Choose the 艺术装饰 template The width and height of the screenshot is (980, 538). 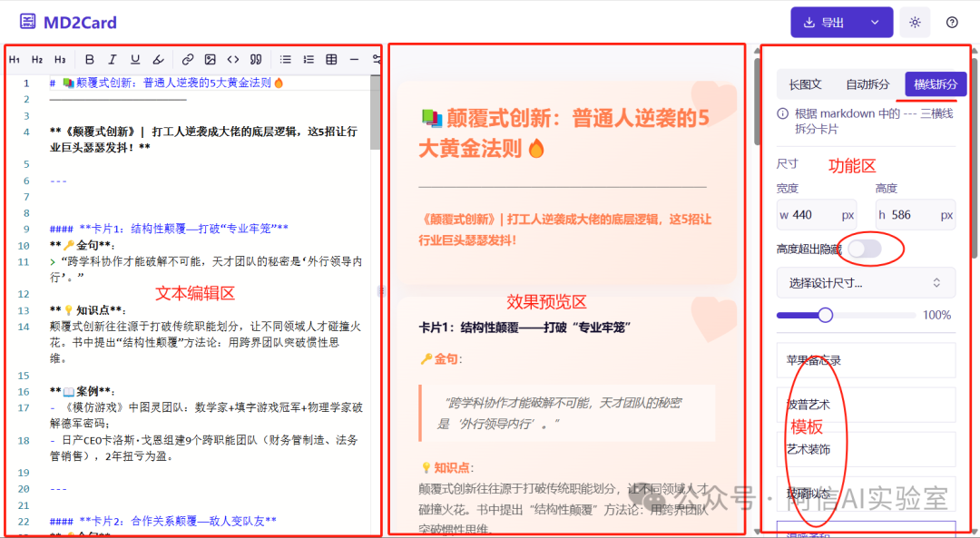[x=866, y=449]
